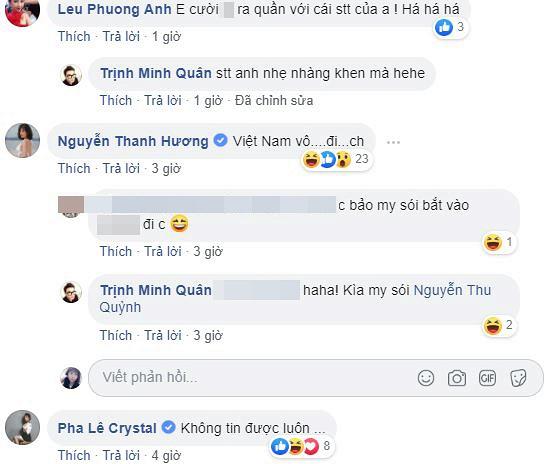
Task: View reactions on Việt Nam vô địch comment
Action: (x=336, y=159)
